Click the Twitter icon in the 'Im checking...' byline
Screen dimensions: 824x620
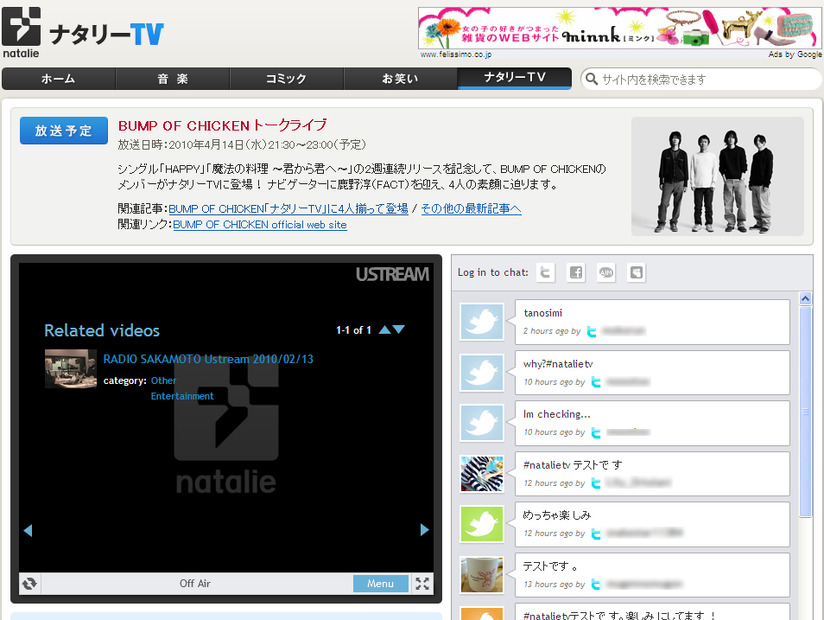coord(595,432)
